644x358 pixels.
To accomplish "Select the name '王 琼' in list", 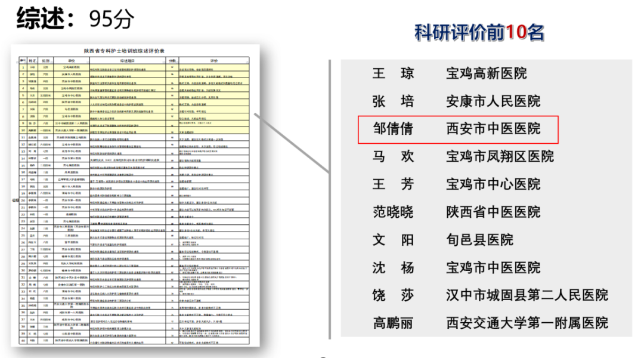I will point(393,73).
